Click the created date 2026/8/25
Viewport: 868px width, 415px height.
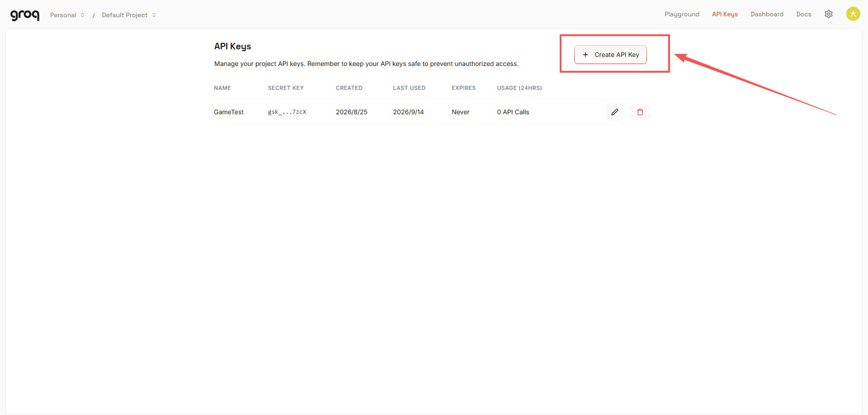pyautogui.click(x=351, y=112)
